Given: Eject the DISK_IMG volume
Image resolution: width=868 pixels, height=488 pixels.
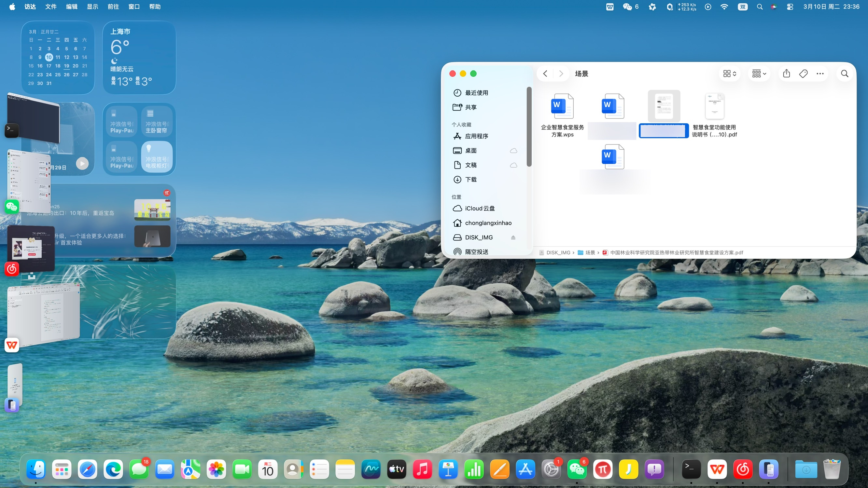Looking at the screenshot, I should coord(513,237).
